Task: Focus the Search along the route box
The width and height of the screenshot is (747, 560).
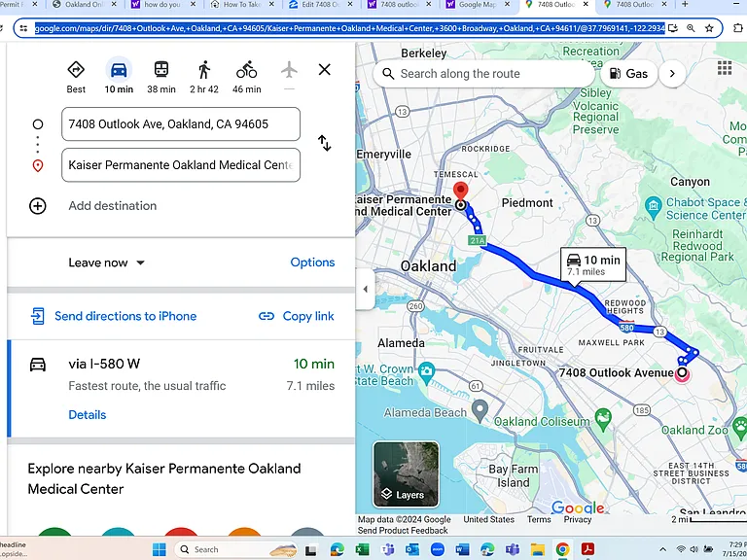Action: pyautogui.click(x=483, y=74)
